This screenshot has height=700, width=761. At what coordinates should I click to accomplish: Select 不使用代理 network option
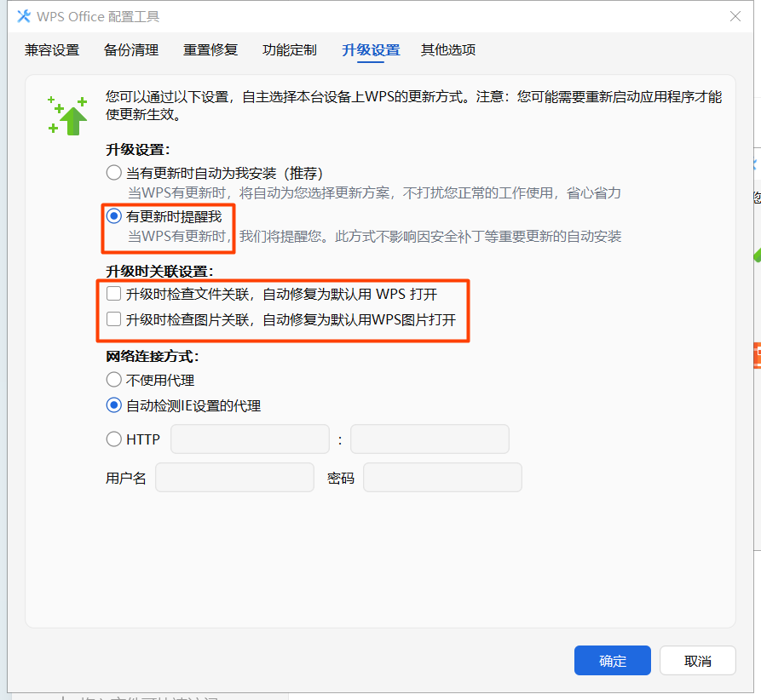pyautogui.click(x=113, y=380)
